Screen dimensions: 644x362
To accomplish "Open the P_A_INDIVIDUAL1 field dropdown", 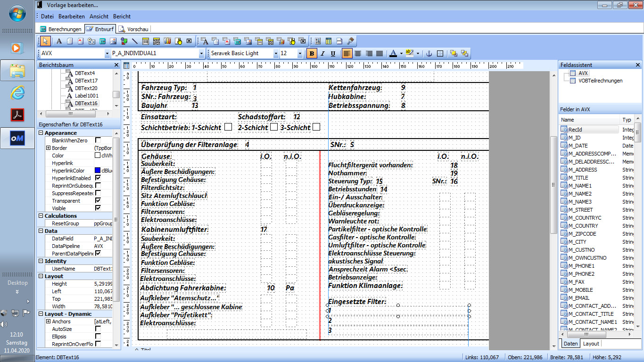I will pos(201,53).
